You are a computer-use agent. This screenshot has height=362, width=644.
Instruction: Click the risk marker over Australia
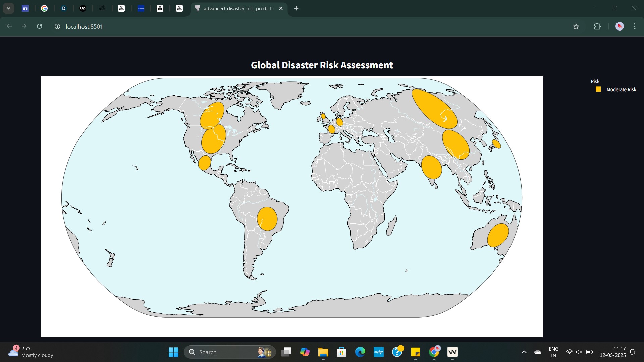coord(498,235)
